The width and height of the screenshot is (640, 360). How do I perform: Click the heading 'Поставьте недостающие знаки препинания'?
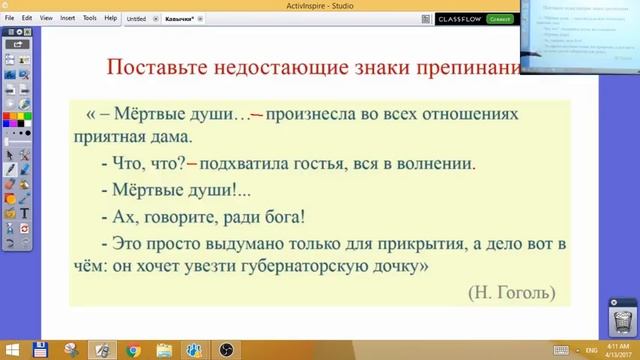[313, 67]
